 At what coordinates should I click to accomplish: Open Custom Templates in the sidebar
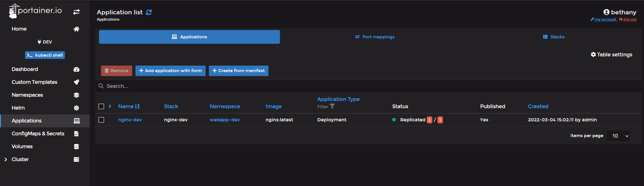point(34,82)
